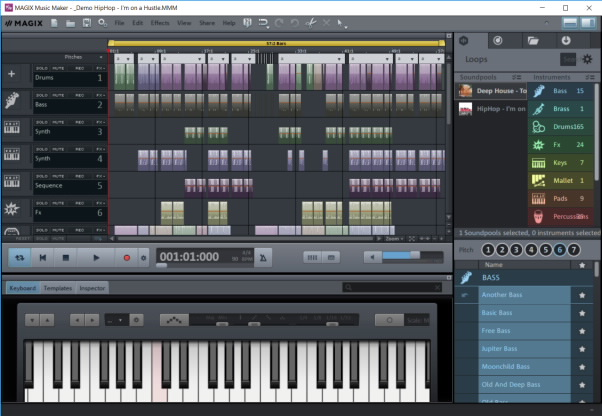This screenshot has width=602, height=416.
Task: Open the Zoom dropdown below the arranger
Action: pos(395,239)
